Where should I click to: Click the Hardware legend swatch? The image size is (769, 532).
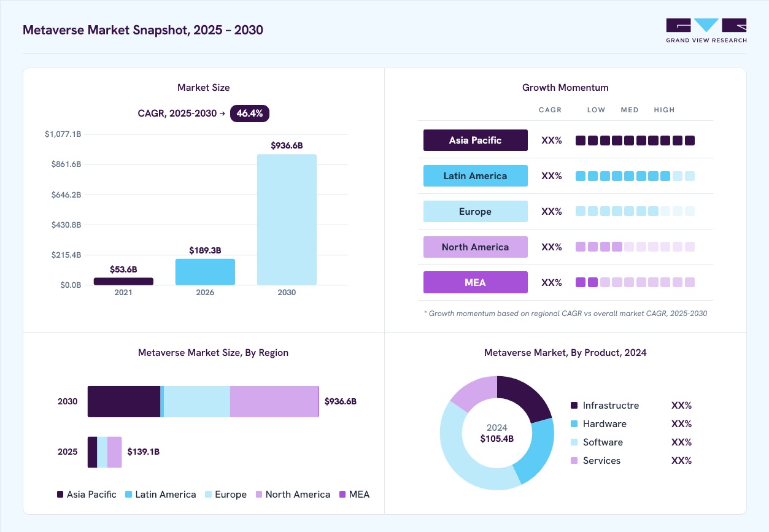click(574, 424)
